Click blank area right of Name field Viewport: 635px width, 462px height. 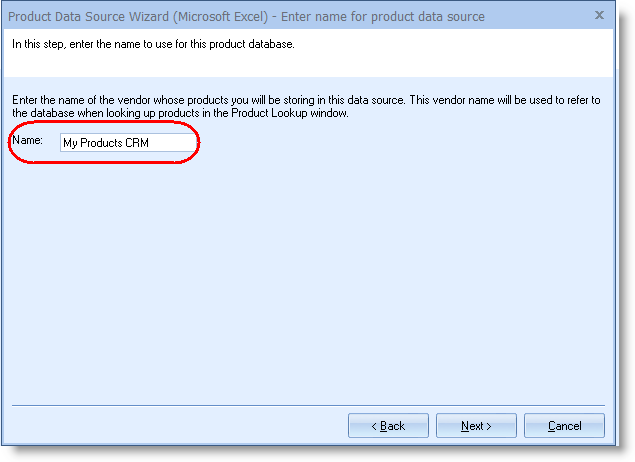click(x=400, y=143)
